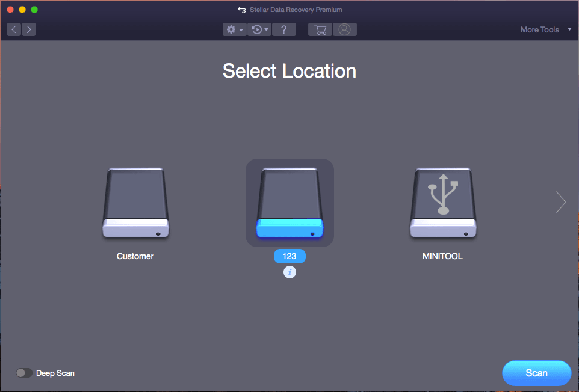The width and height of the screenshot is (579, 392).
Task: Open help with the question mark icon
Action: click(x=284, y=29)
